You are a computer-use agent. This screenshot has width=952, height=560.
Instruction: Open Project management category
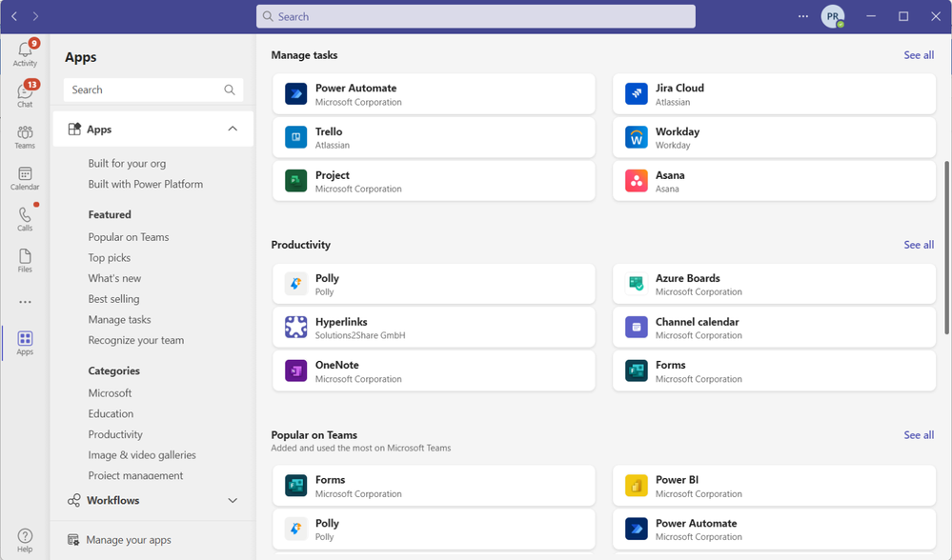(x=135, y=475)
